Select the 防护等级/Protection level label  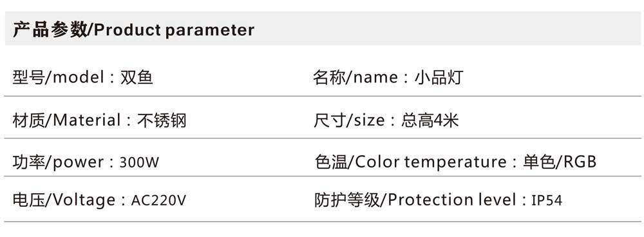[415, 200]
